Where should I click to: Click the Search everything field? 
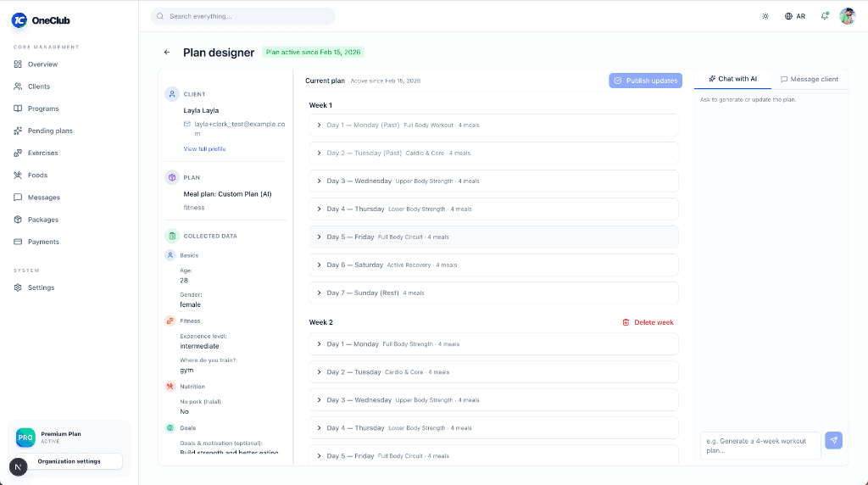point(243,16)
